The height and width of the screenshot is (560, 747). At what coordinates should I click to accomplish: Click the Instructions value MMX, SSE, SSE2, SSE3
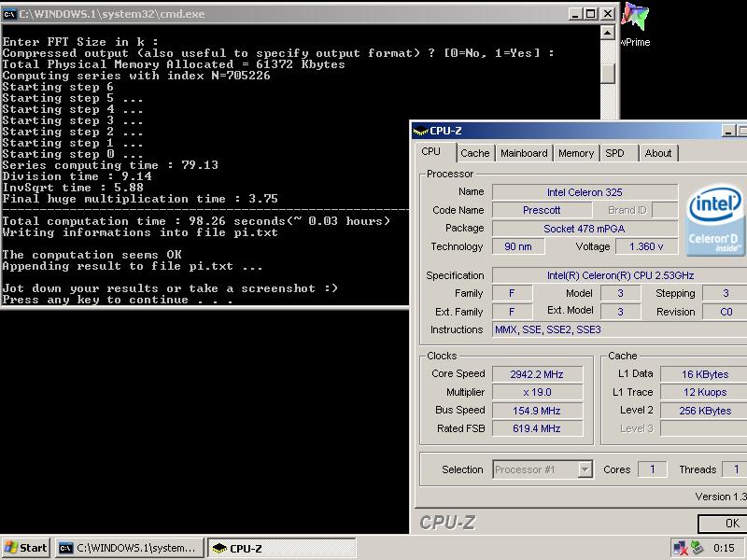619,329
